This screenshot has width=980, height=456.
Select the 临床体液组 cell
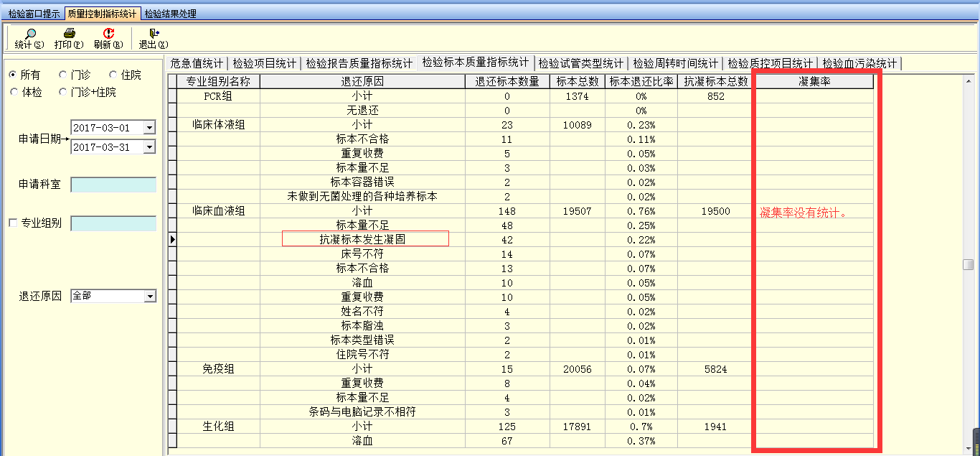(x=218, y=125)
